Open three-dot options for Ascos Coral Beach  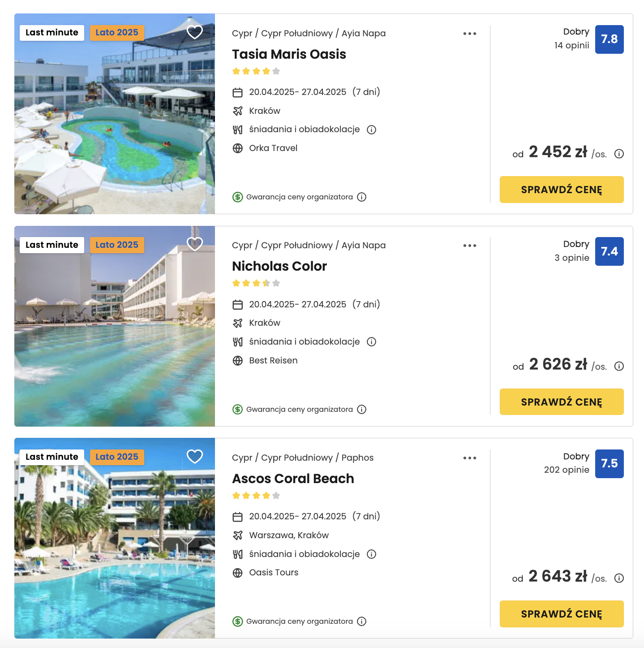[x=470, y=458]
